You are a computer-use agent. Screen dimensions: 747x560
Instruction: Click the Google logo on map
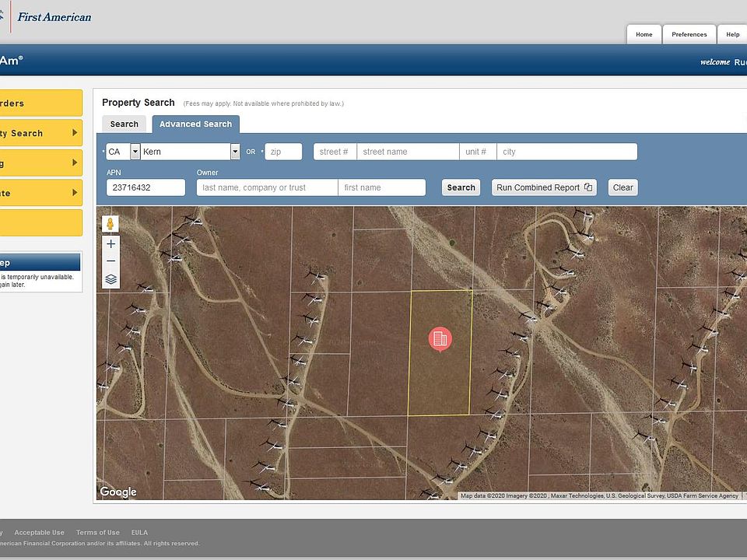coord(118,492)
